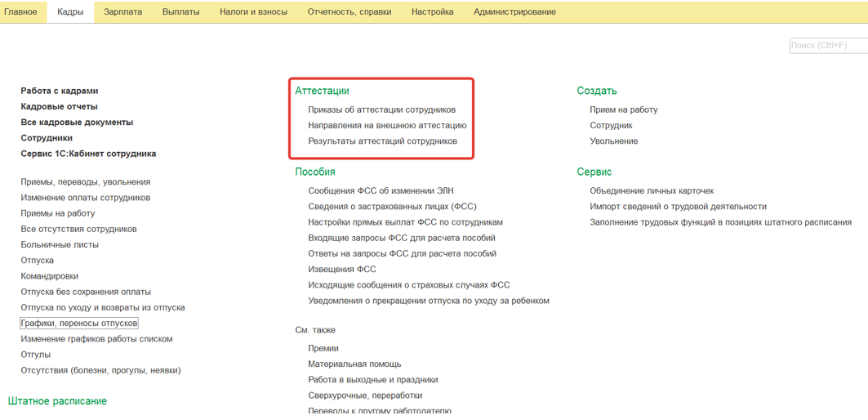Click the search field Поиск (Ctrl+F)
Screen dimensions: 868x420
pyautogui.click(x=827, y=46)
